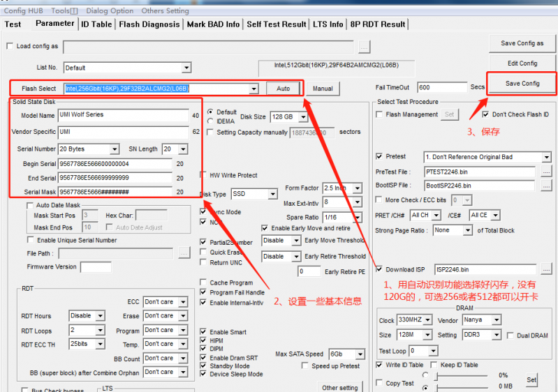The width and height of the screenshot is (558, 392).
Task: Open Mark BAD Info tab
Action: pyautogui.click(x=213, y=24)
